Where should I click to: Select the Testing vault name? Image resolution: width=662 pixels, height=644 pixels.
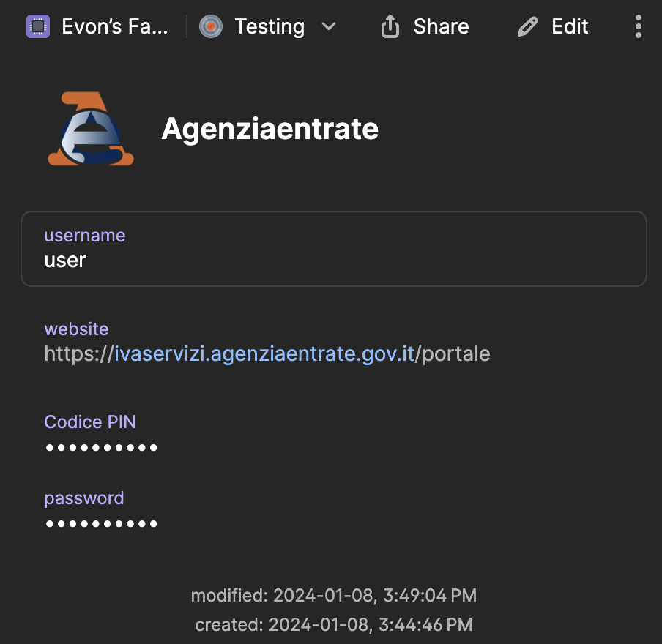269,27
